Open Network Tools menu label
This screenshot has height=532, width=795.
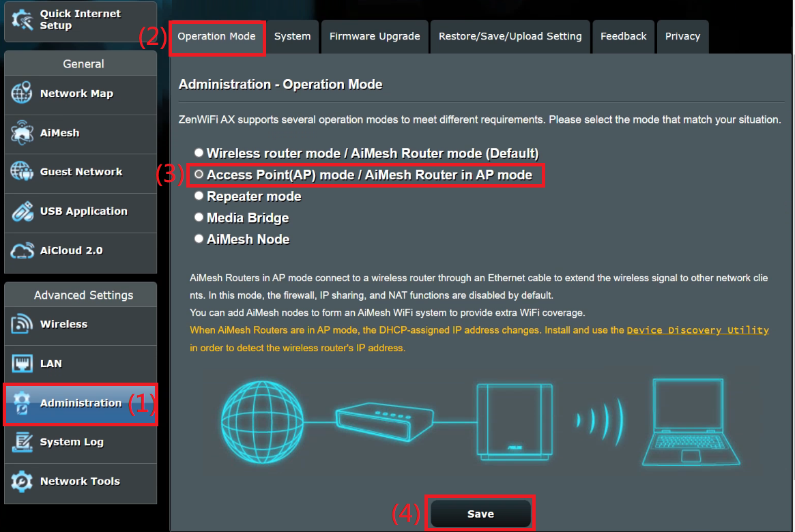tap(80, 482)
